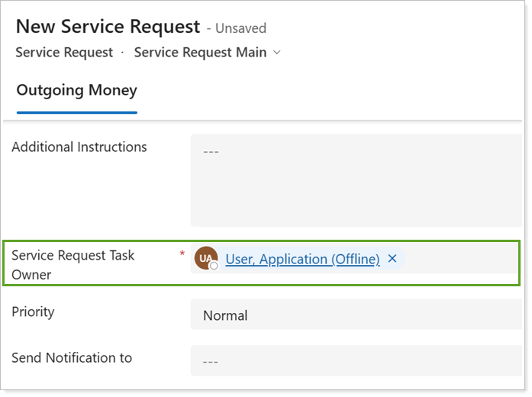Click empty space right of the owner chip

(466, 259)
